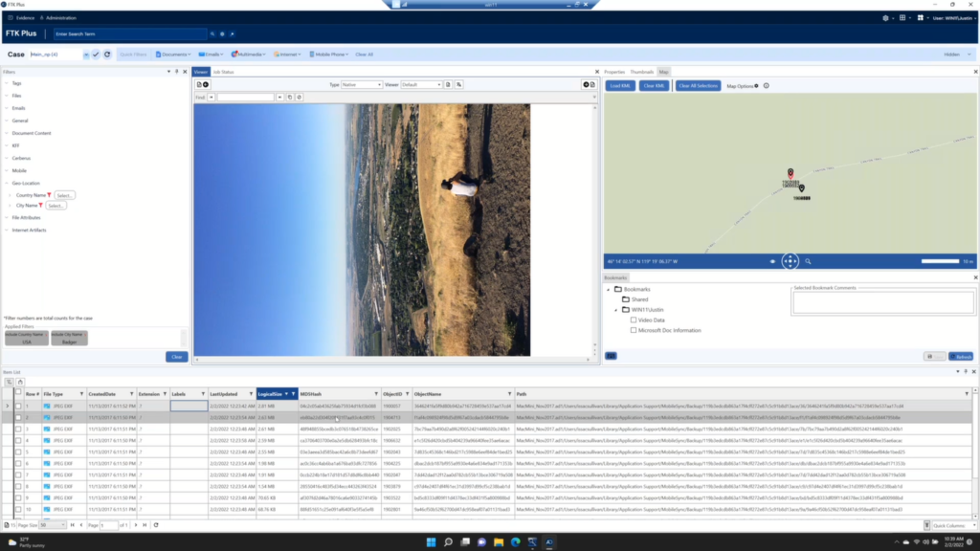This screenshot has height=551, width=980.
Task: Click the Clear All Selections button
Action: point(698,85)
